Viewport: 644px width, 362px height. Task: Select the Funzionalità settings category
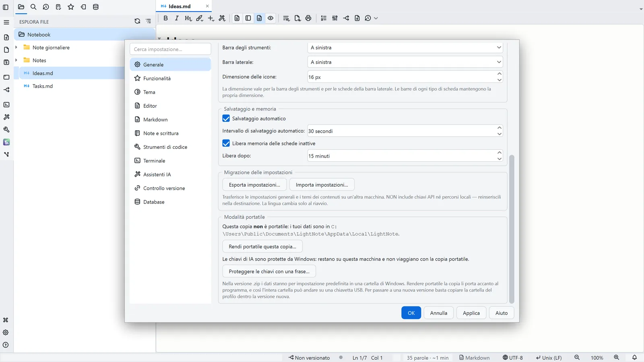(x=170, y=78)
